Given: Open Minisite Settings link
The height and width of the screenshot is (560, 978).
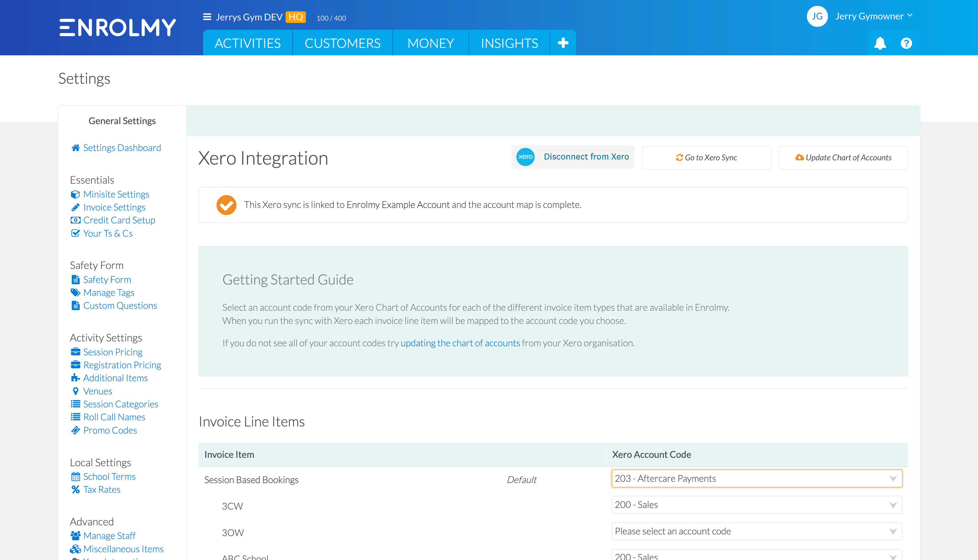Looking at the screenshot, I should (x=116, y=194).
